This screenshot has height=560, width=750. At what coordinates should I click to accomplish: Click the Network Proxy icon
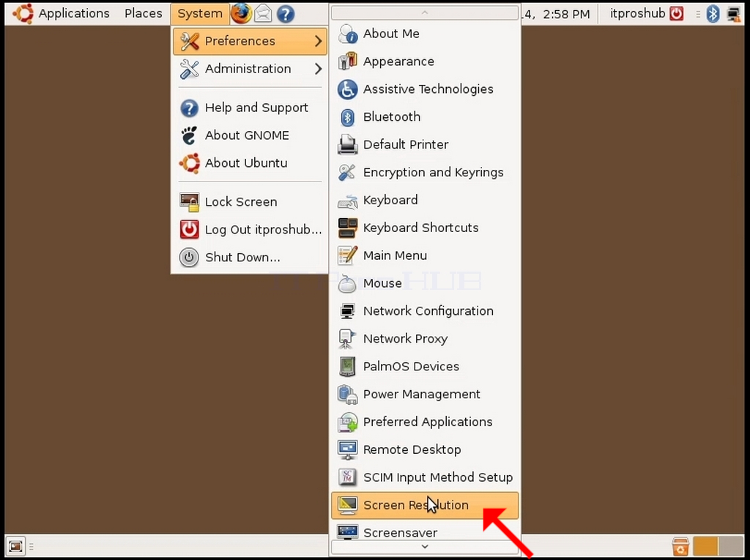pos(346,339)
